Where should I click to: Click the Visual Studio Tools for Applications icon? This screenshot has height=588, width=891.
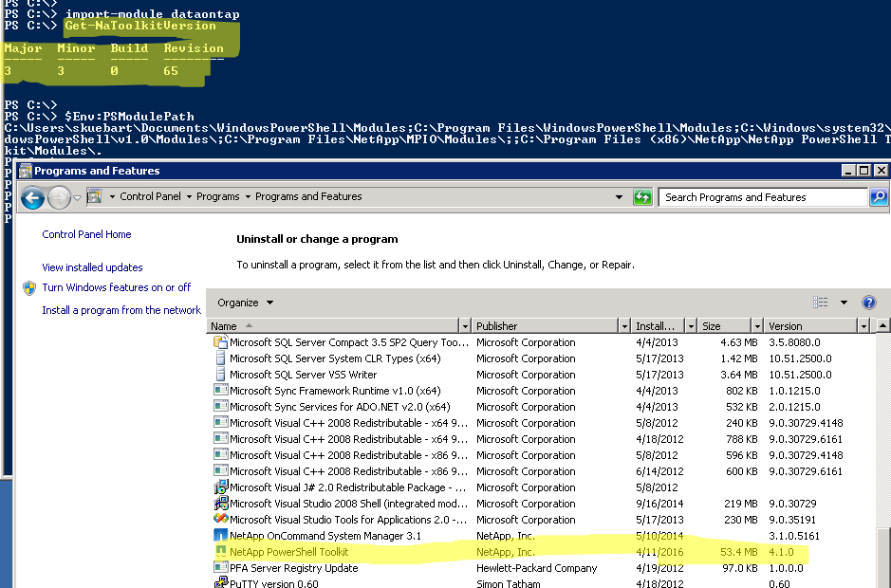pos(220,519)
